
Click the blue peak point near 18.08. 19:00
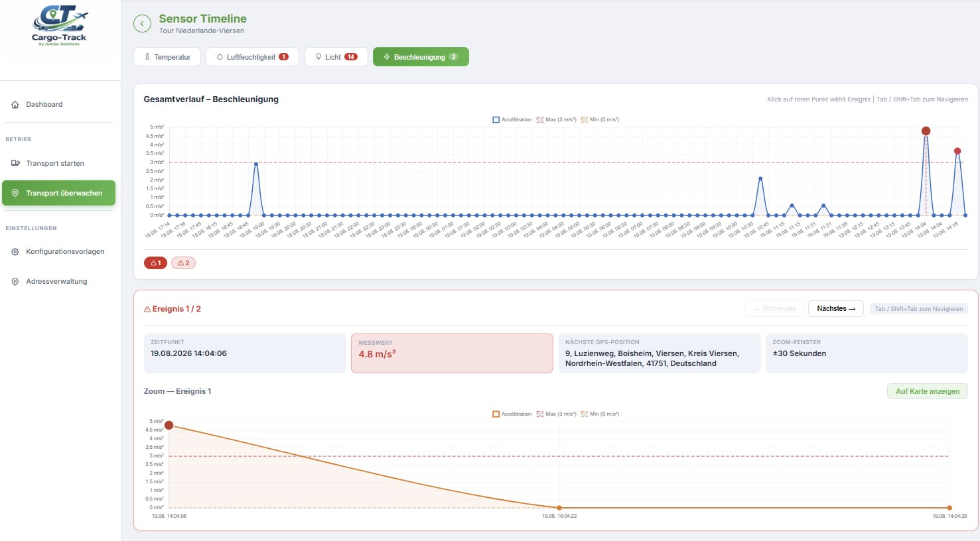[x=256, y=164]
